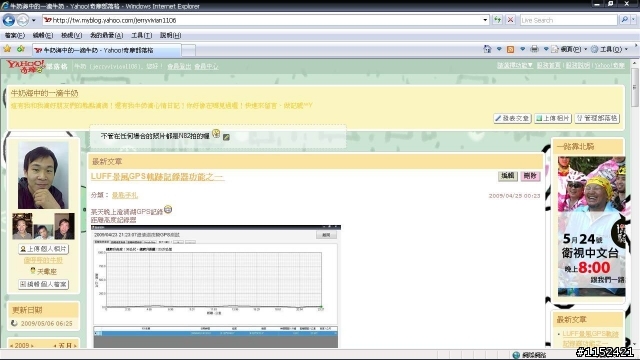Click the 管理部落格 button
640x360 pixels.
coord(597,118)
